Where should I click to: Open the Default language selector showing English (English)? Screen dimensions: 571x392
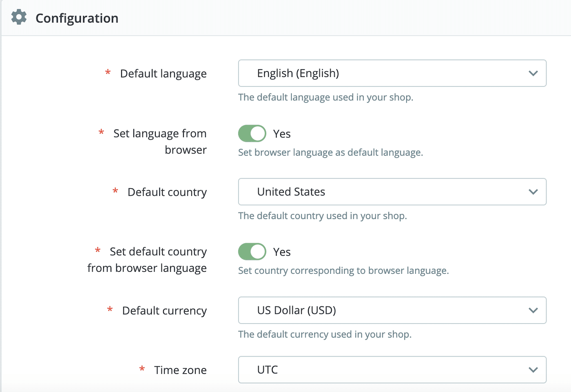click(392, 73)
